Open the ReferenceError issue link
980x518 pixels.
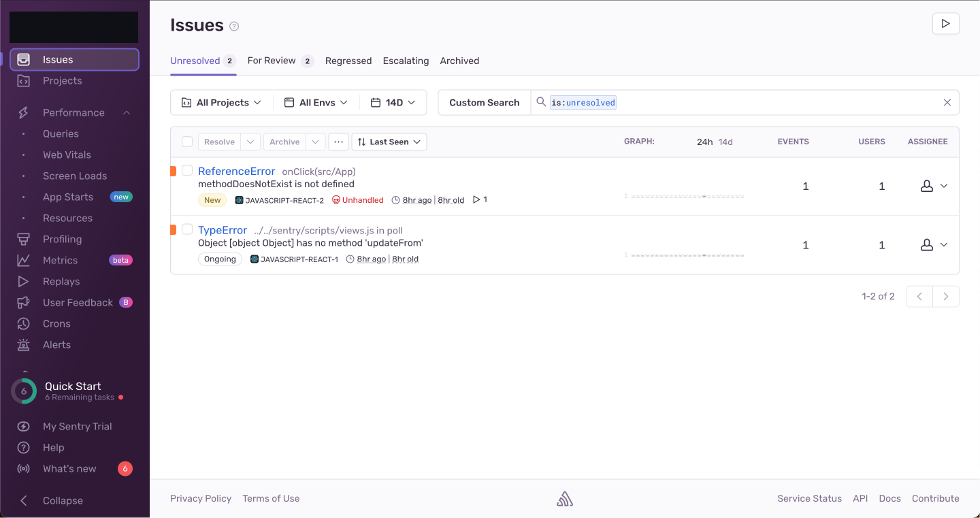pyautogui.click(x=236, y=171)
